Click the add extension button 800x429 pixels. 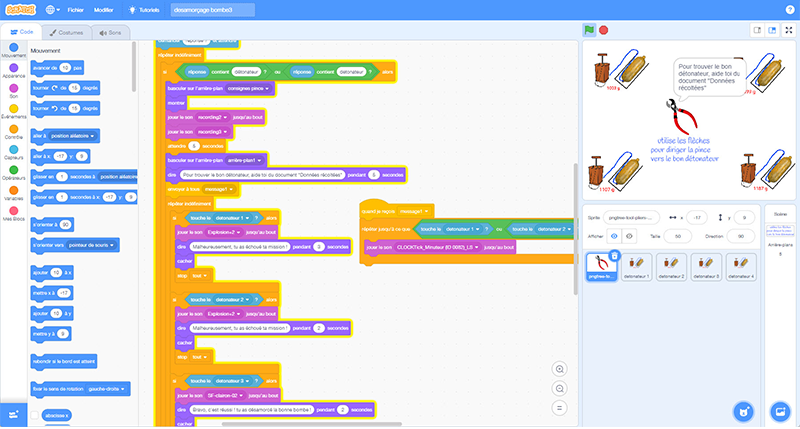point(14,412)
